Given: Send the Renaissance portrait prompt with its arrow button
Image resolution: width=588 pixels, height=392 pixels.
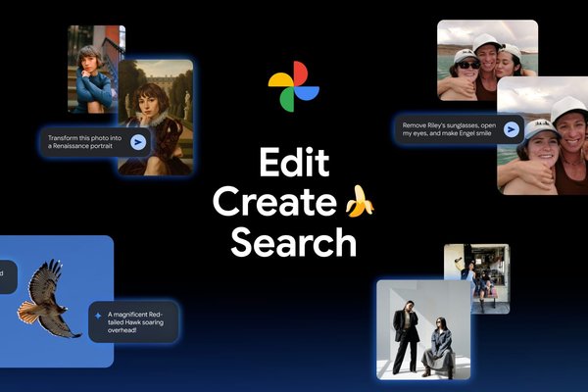Looking at the screenshot, I should pos(138,142).
